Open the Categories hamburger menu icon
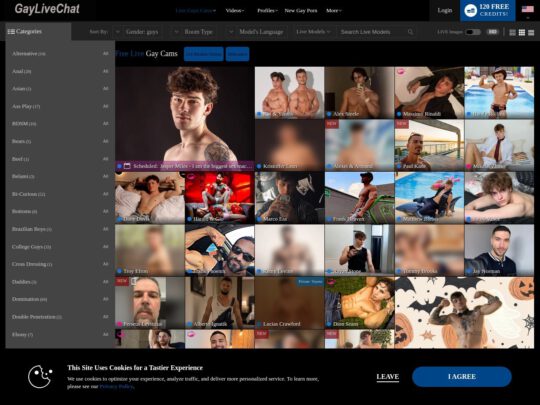Screen dimensions: 540x405 pyautogui.click(x=11, y=32)
